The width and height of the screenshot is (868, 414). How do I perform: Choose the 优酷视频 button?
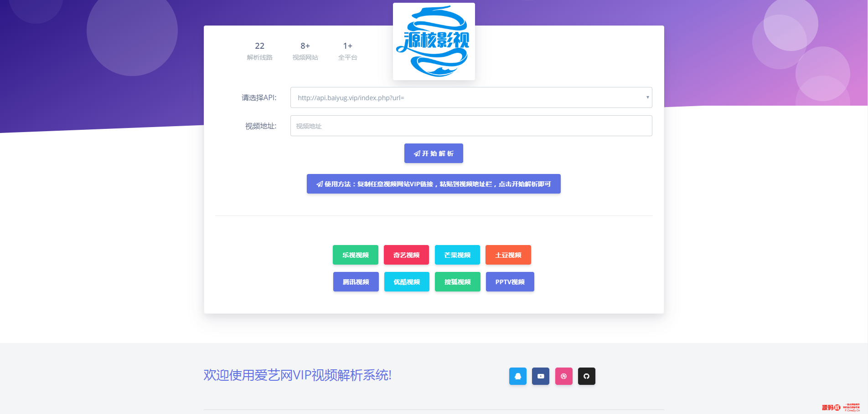(x=407, y=282)
